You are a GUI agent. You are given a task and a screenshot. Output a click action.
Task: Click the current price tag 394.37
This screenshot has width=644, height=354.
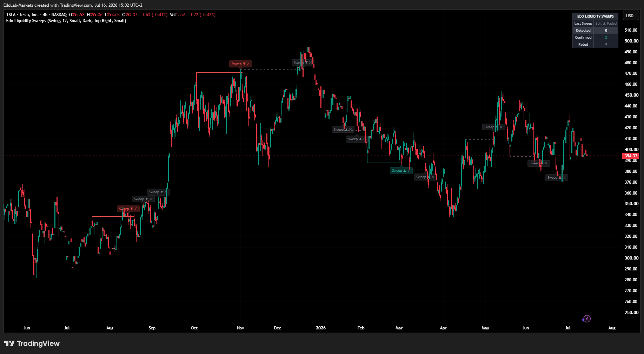click(631, 156)
